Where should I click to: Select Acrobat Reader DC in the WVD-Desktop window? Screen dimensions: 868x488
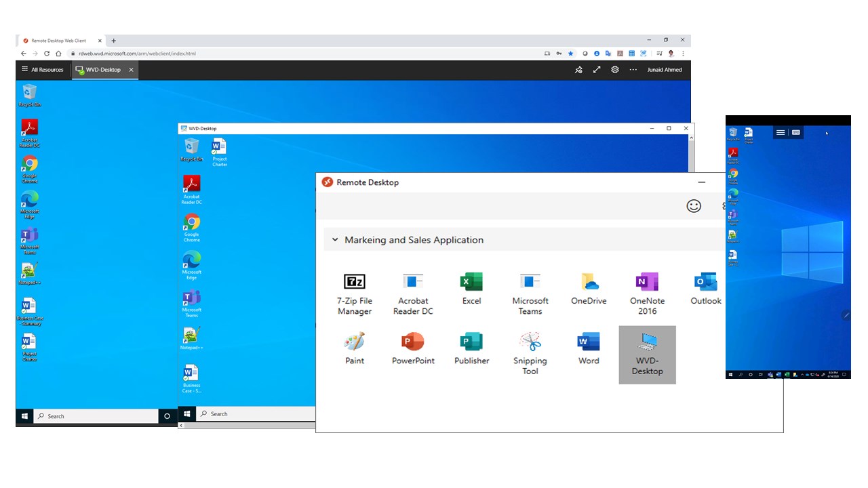coord(192,190)
